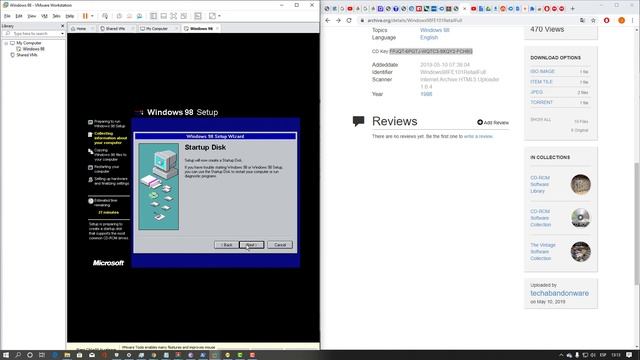Click Next in the Startup Disk dialog

[251, 245]
